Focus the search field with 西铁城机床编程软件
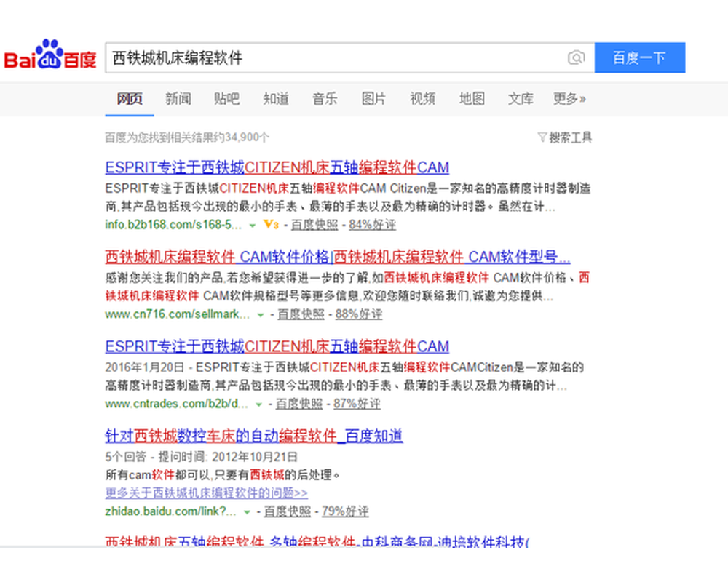The height and width of the screenshot is (582, 728). 349,58
